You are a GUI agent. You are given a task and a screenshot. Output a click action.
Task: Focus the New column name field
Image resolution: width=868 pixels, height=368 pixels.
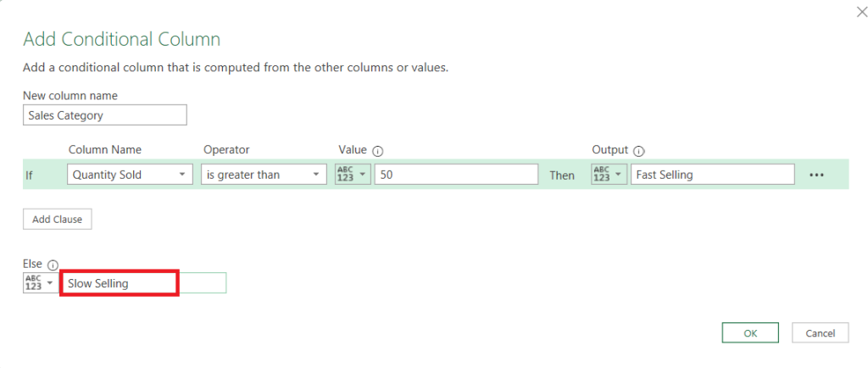pyautogui.click(x=104, y=115)
